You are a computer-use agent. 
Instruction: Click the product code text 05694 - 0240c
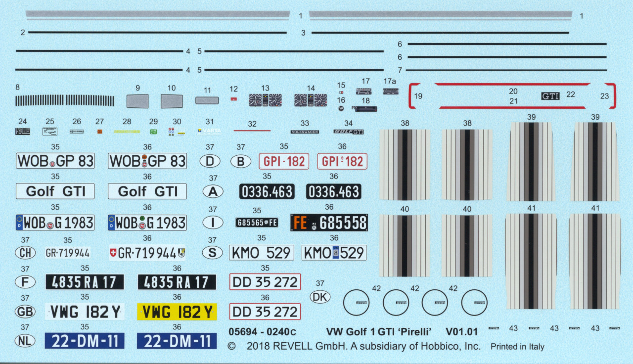tap(263, 332)
